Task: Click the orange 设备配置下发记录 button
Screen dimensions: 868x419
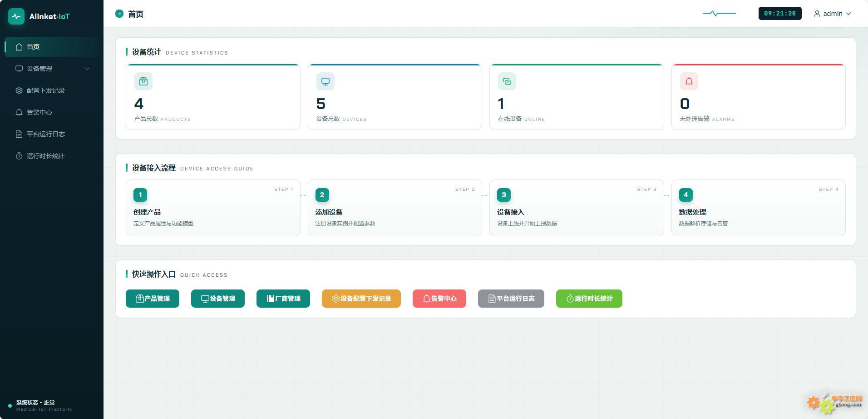Action: (361, 299)
